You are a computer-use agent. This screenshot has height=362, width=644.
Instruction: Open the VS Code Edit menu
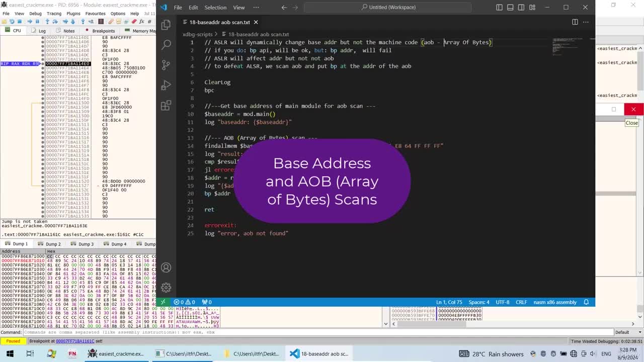[x=193, y=7]
